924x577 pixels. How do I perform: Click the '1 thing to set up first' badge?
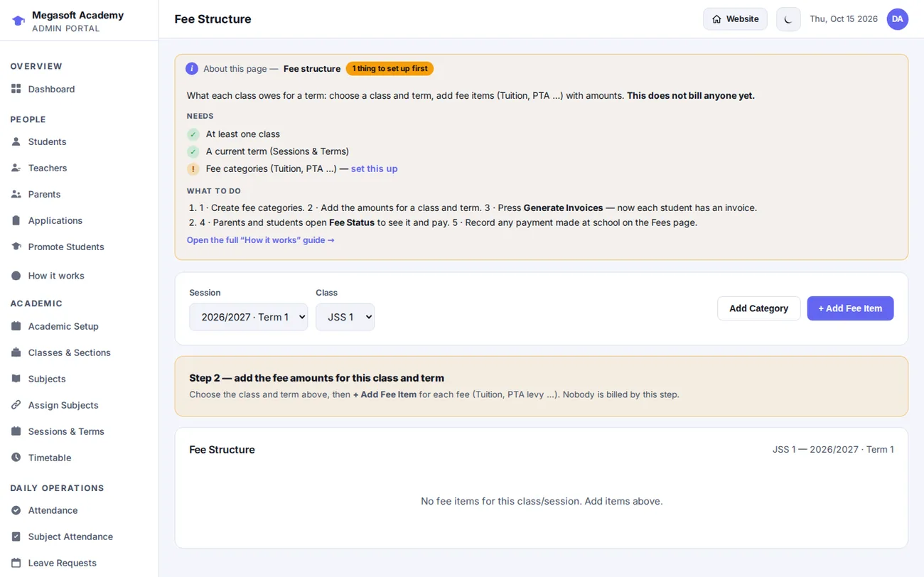click(390, 69)
